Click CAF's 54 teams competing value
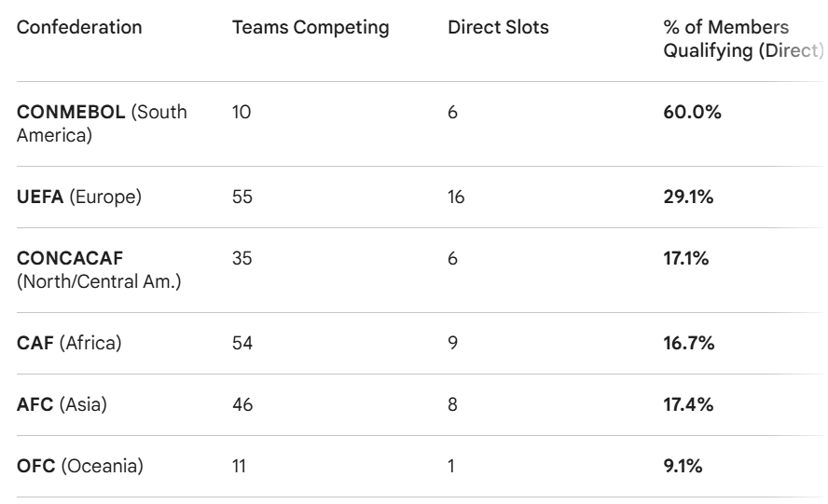The width and height of the screenshot is (828, 504). click(x=241, y=344)
